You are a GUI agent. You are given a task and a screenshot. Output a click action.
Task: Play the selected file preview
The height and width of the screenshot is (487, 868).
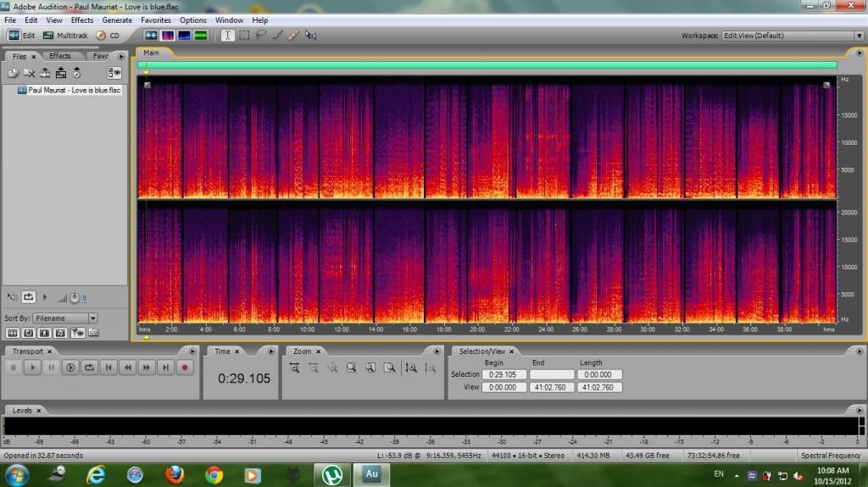[x=45, y=298]
